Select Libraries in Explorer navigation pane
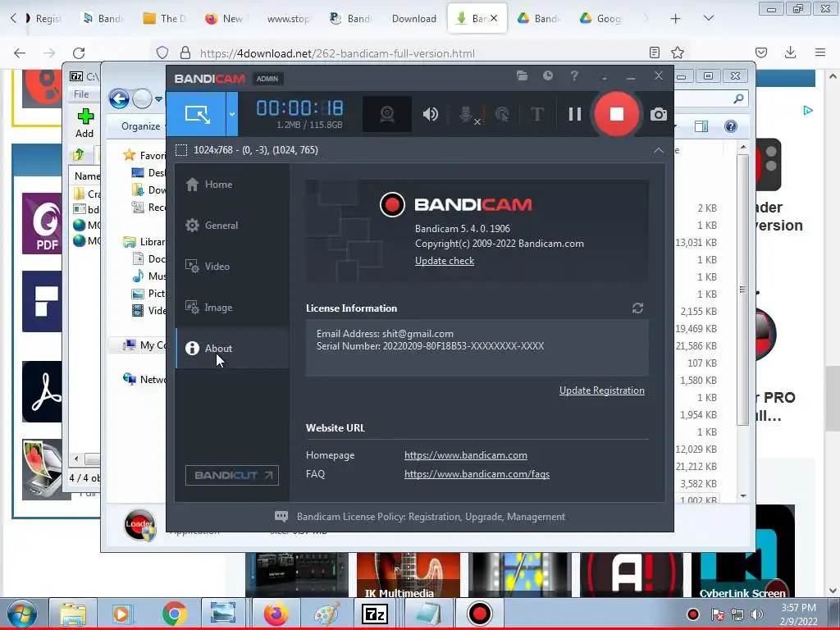The height and width of the screenshot is (630, 840). (x=144, y=242)
